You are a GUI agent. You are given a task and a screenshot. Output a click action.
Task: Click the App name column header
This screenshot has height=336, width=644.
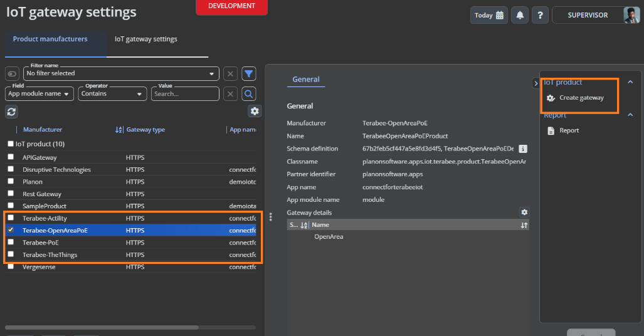tap(243, 130)
